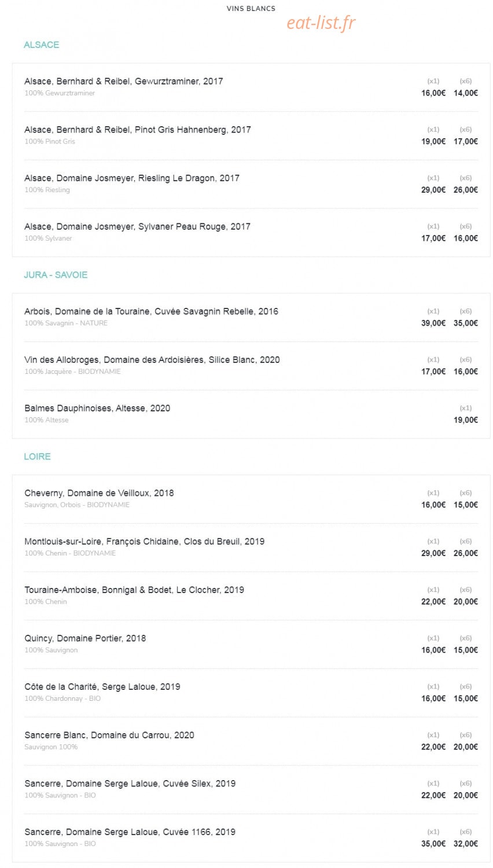Viewport: 493px width, 868px height.
Task: Select Silice Blanc 2020 wine title
Action: pos(152,360)
